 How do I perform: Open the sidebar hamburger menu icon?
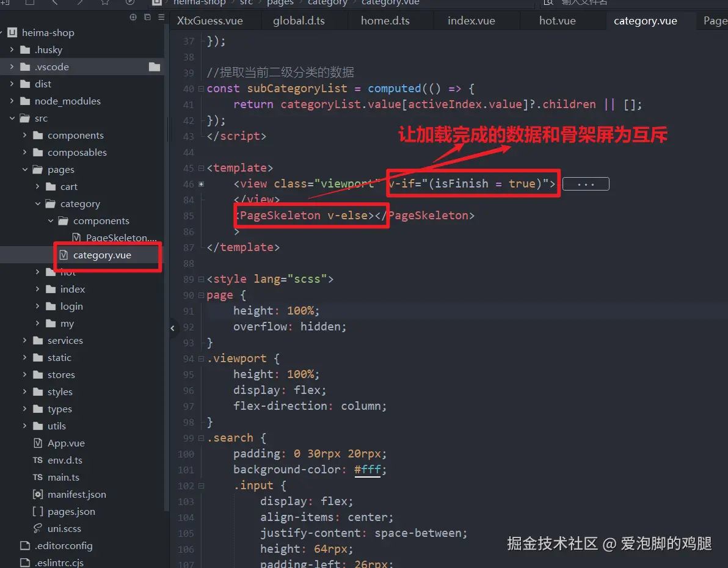click(x=161, y=17)
